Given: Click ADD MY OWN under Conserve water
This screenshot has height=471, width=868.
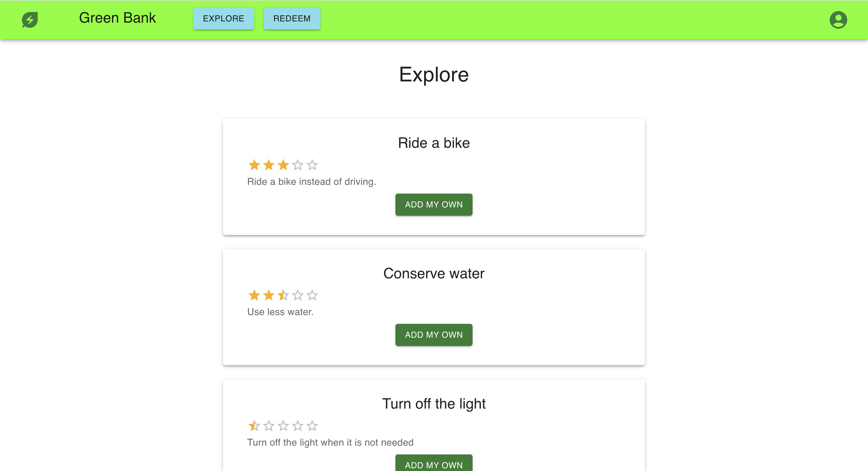Looking at the screenshot, I should [434, 335].
